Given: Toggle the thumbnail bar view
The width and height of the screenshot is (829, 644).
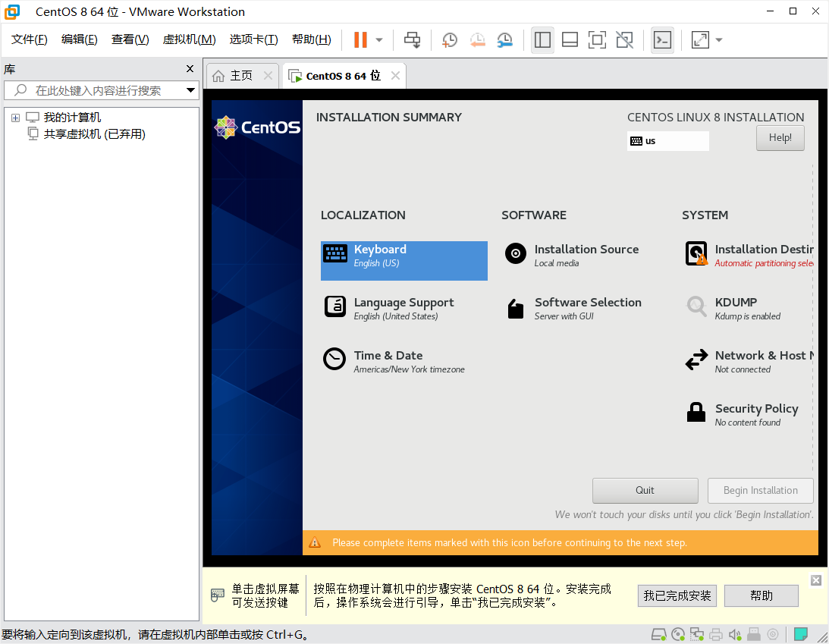Looking at the screenshot, I should coord(570,39).
